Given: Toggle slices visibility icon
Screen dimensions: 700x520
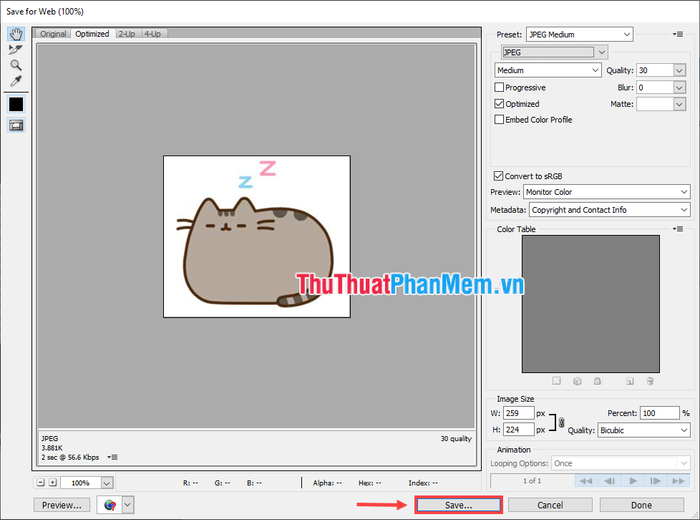Looking at the screenshot, I should [16, 125].
